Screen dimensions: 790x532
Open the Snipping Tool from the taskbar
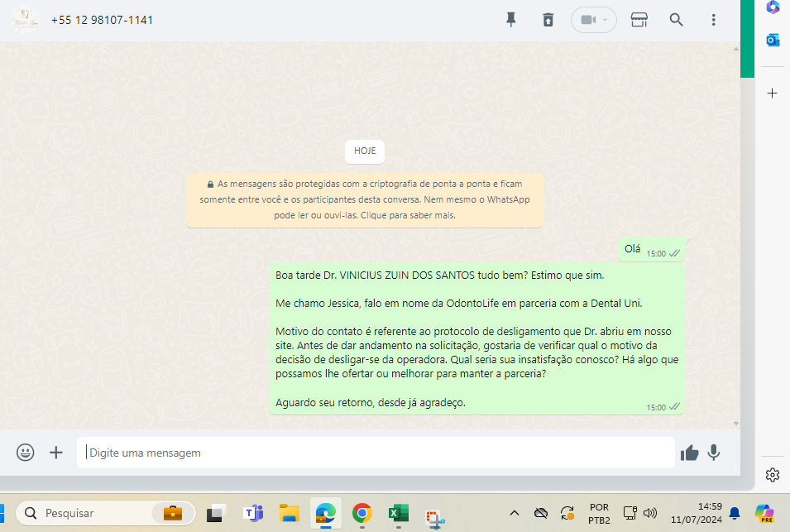click(x=434, y=519)
